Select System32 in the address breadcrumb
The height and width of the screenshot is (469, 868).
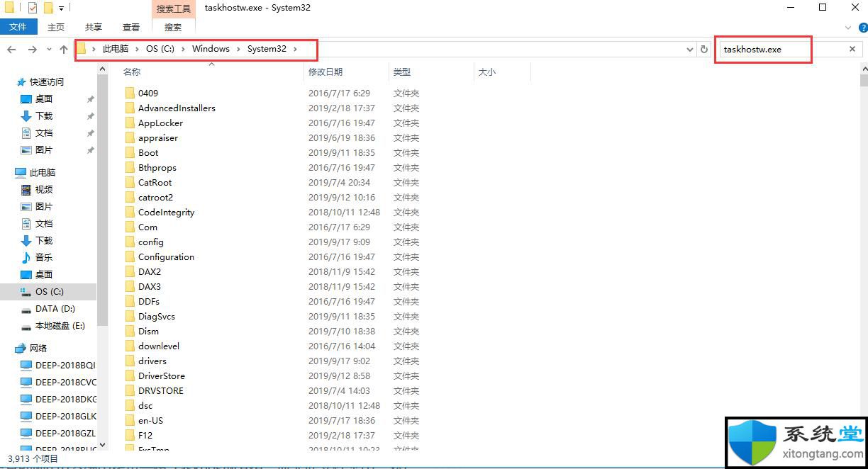pyautogui.click(x=267, y=49)
